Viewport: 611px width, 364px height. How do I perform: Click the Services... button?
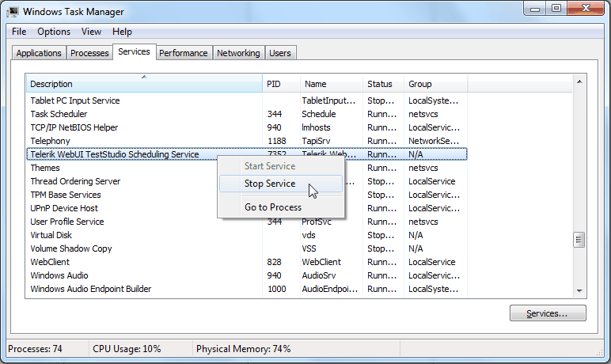[548, 313]
